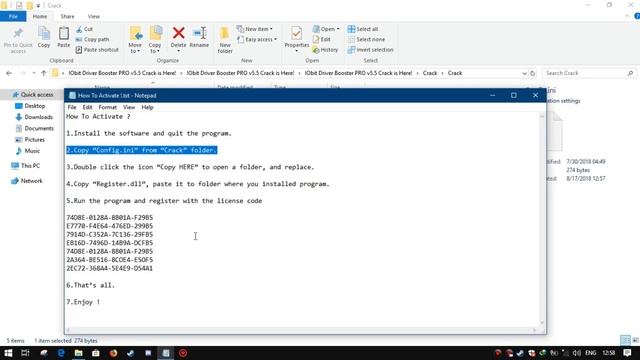
Task: Click the Notepad horizontal scrollbar
Action: (x=302, y=330)
